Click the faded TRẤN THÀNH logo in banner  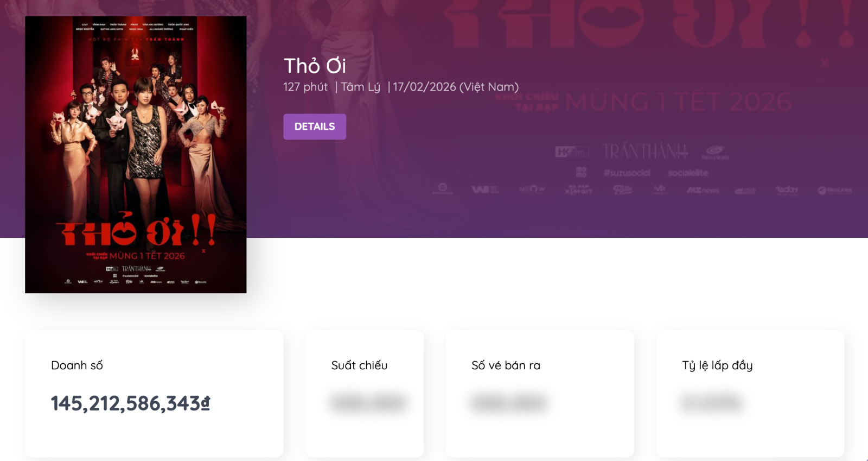pyautogui.click(x=645, y=151)
